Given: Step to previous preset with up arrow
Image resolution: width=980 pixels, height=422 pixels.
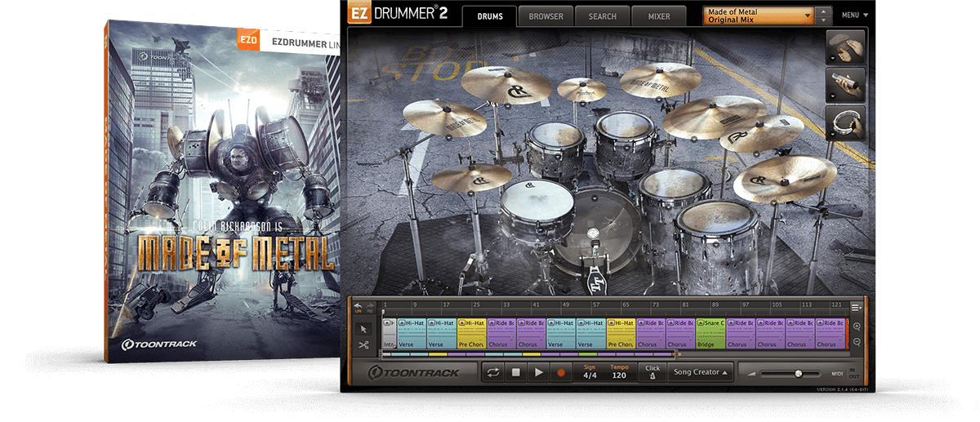Looking at the screenshot, I should 824,11.
